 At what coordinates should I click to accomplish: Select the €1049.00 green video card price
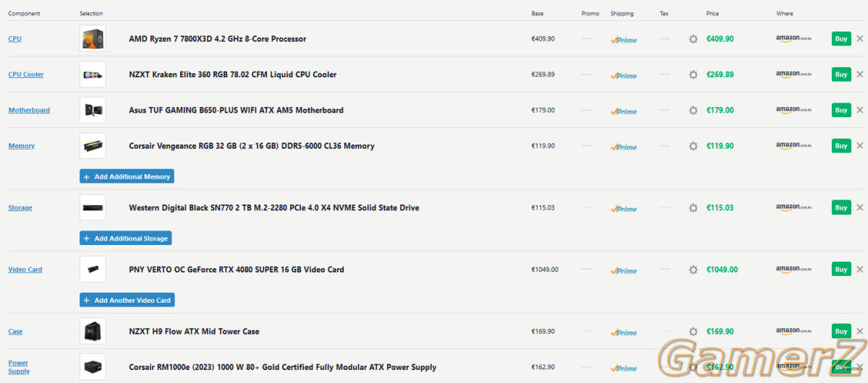point(722,270)
